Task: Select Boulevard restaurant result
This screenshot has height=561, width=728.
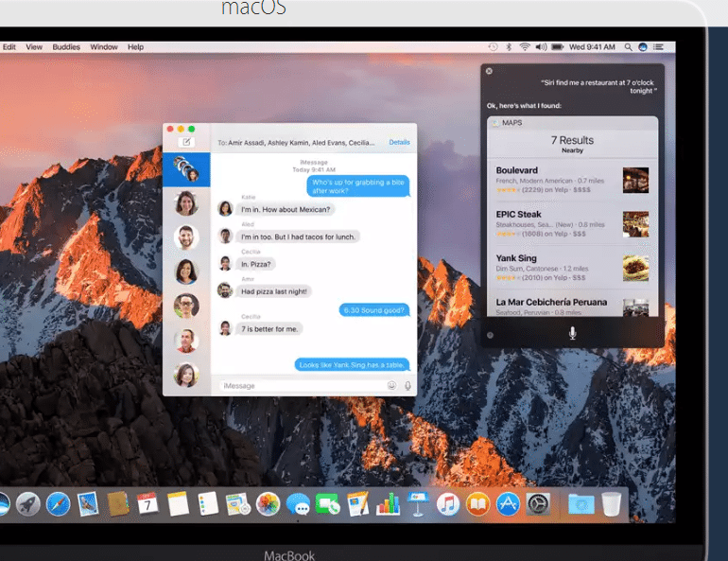Action: coord(572,180)
